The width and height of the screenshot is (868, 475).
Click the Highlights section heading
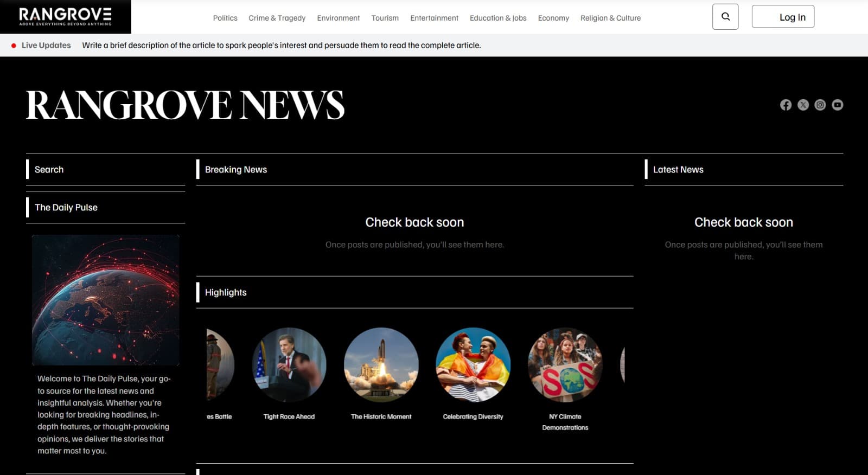(226, 292)
